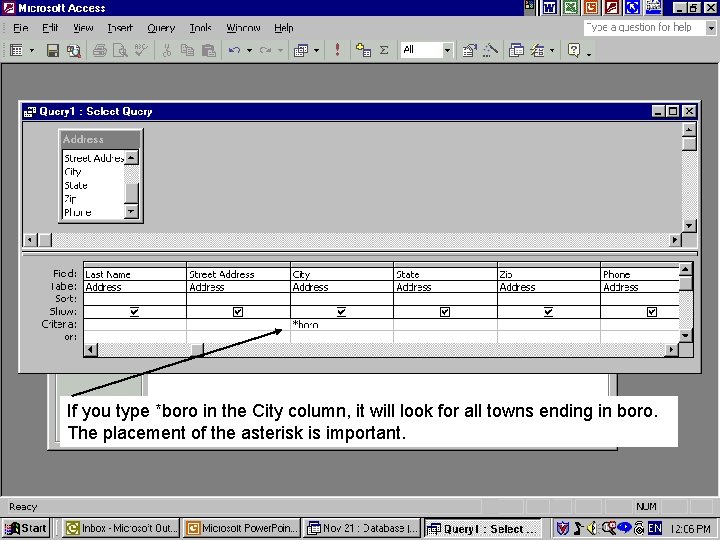The height and width of the screenshot is (540, 720).
Task: Toggle Show checkbox for State column
Action: click(x=445, y=312)
